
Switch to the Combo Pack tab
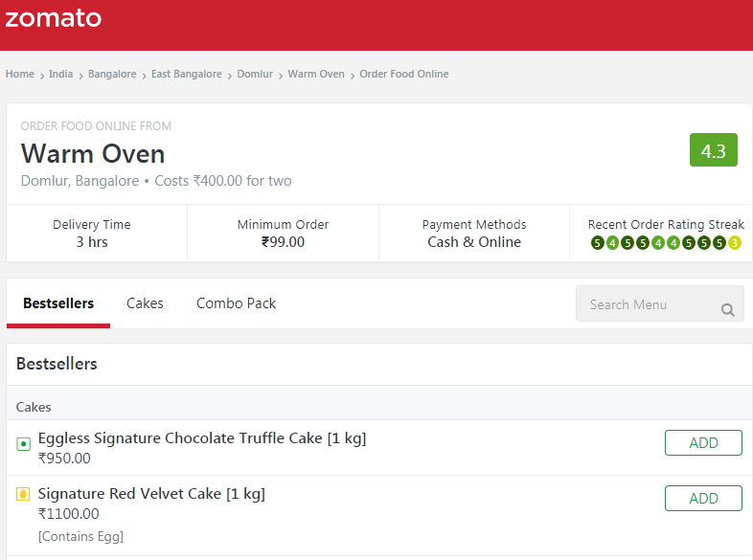pyautogui.click(x=236, y=303)
